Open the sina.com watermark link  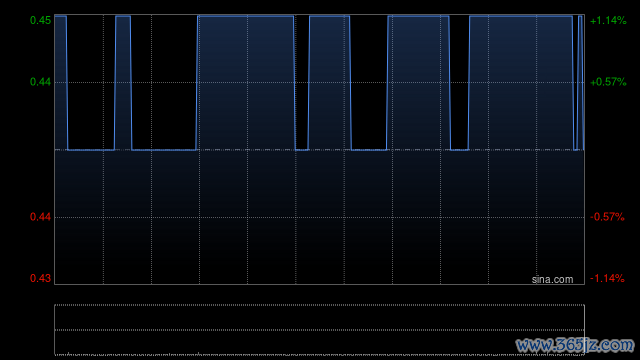point(552,280)
